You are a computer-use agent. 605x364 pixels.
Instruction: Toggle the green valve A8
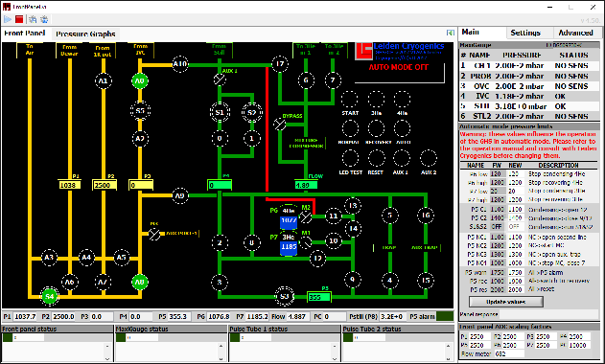click(140, 283)
